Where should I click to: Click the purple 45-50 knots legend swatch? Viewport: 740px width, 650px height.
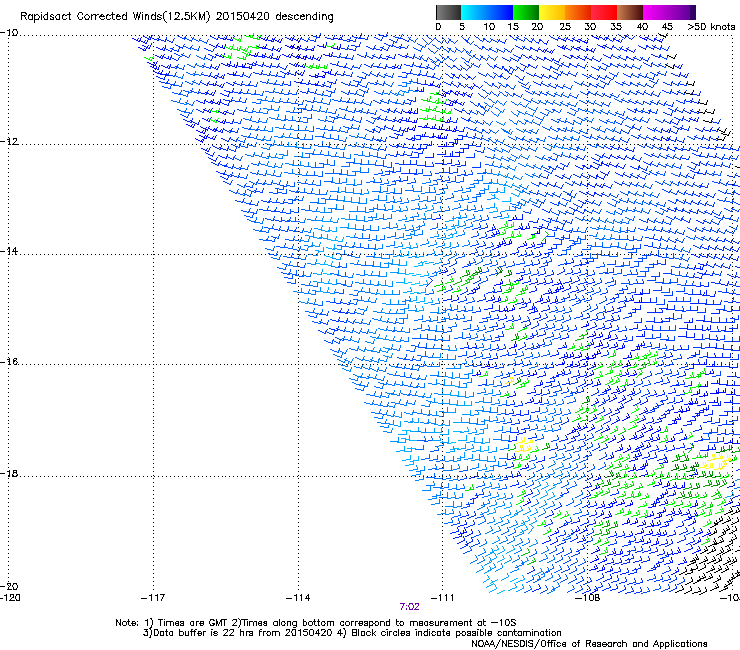click(680, 12)
